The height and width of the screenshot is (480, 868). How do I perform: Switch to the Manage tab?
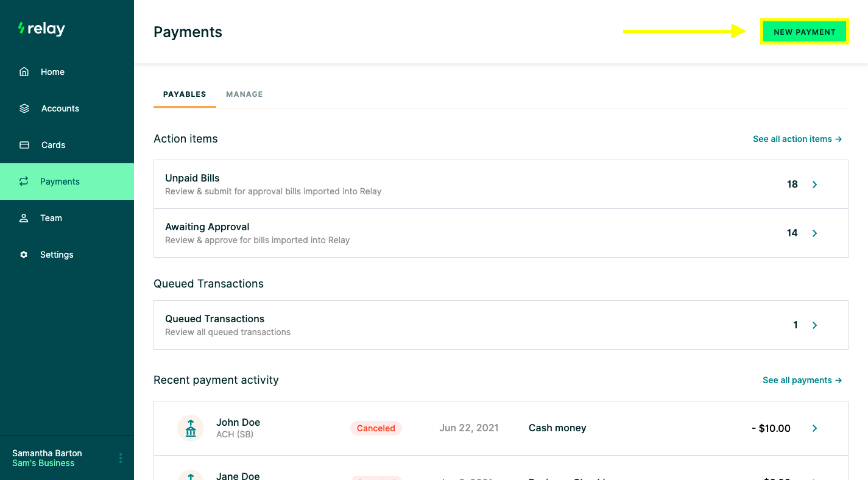coord(244,94)
